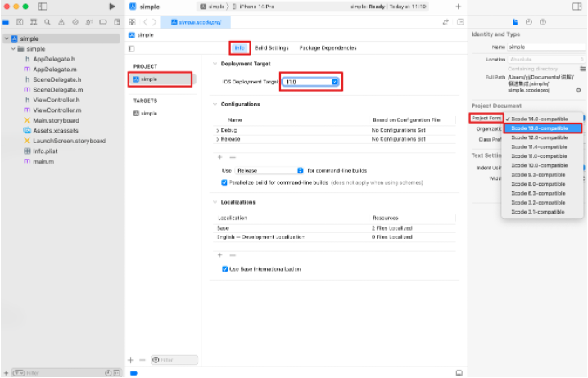Reveal full path in Finder arrow
588x378 pixels.
tap(578, 90)
